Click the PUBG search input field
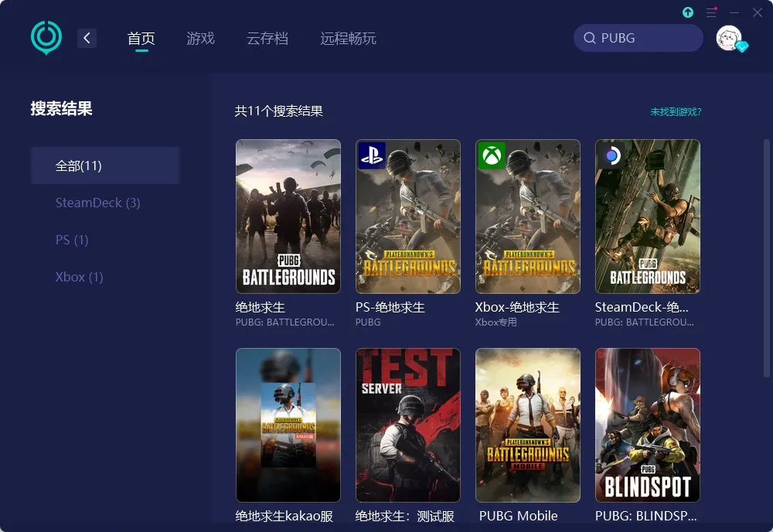The image size is (773, 532). tap(645, 38)
